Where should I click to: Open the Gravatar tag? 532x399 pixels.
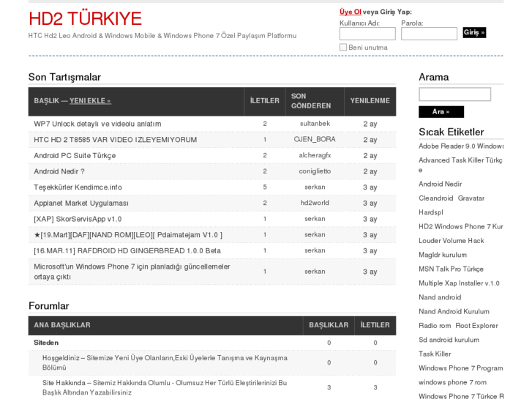pos(471,198)
